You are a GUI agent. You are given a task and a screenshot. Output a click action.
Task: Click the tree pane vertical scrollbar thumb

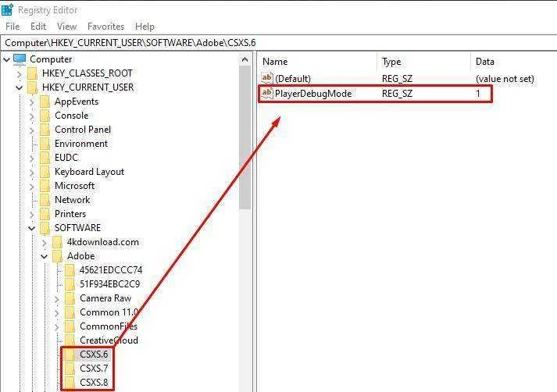coord(245,137)
